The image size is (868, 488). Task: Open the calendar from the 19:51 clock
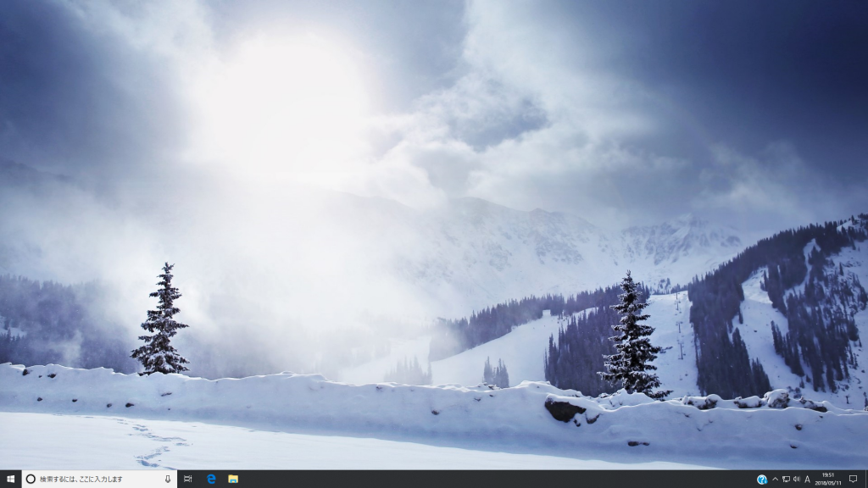pyautogui.click(x=827, y=475)
